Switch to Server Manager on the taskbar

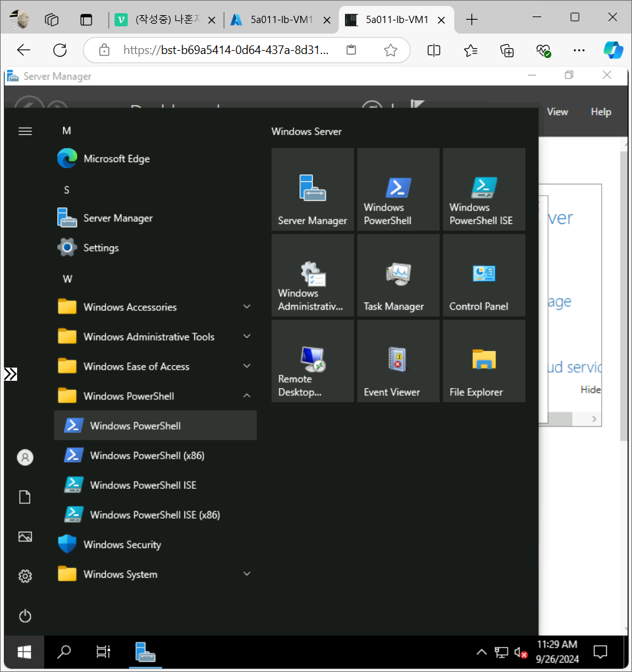tap(145, 652)
